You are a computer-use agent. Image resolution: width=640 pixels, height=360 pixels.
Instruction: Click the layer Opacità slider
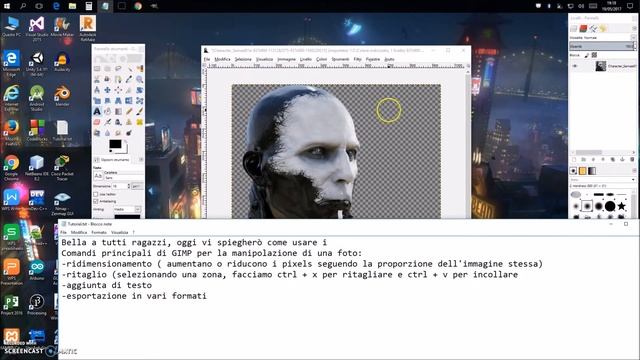coord(602,46)
